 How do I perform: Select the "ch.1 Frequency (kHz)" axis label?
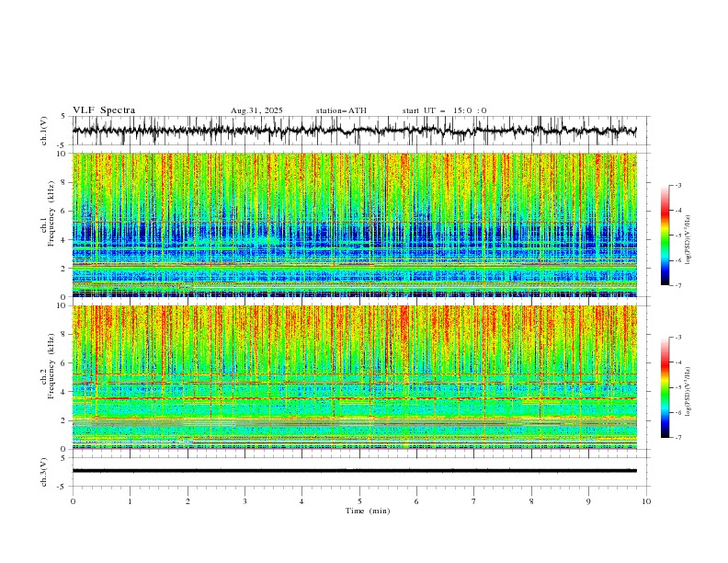click(48, 213)
